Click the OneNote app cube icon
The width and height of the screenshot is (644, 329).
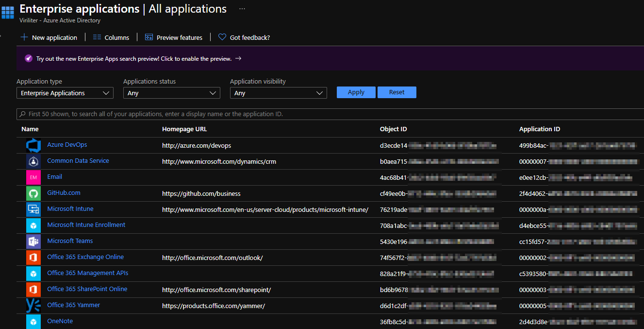(33, 322)
